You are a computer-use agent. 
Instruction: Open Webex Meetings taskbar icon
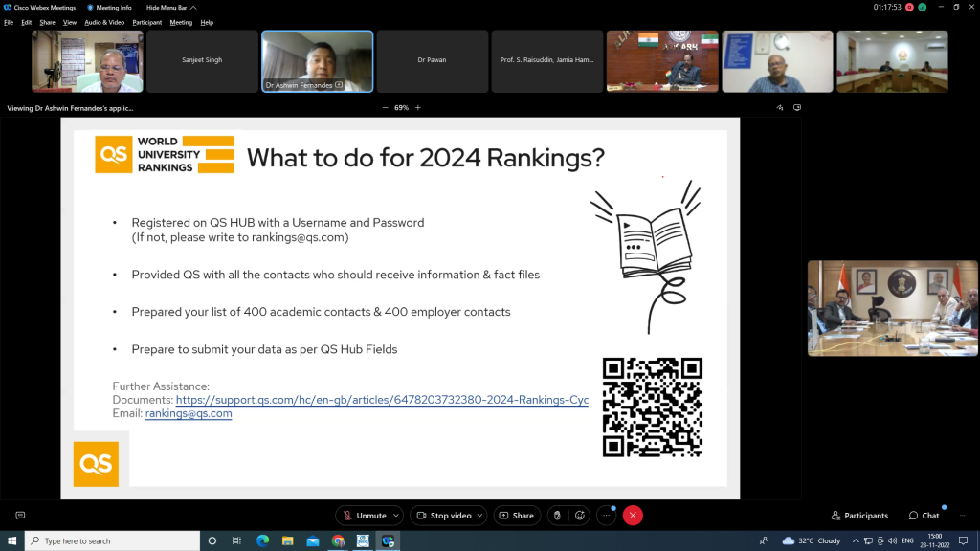(389, 541)
